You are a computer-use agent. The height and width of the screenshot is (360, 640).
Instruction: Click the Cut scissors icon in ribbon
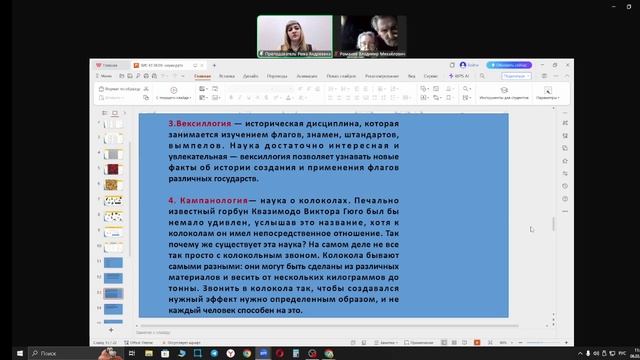[146, 89]
